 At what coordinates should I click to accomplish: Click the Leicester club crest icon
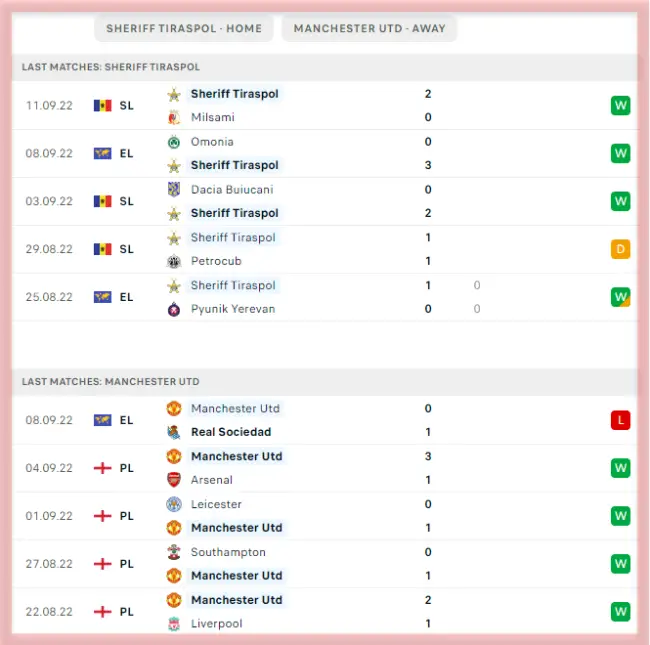click(x=174, y=504)
